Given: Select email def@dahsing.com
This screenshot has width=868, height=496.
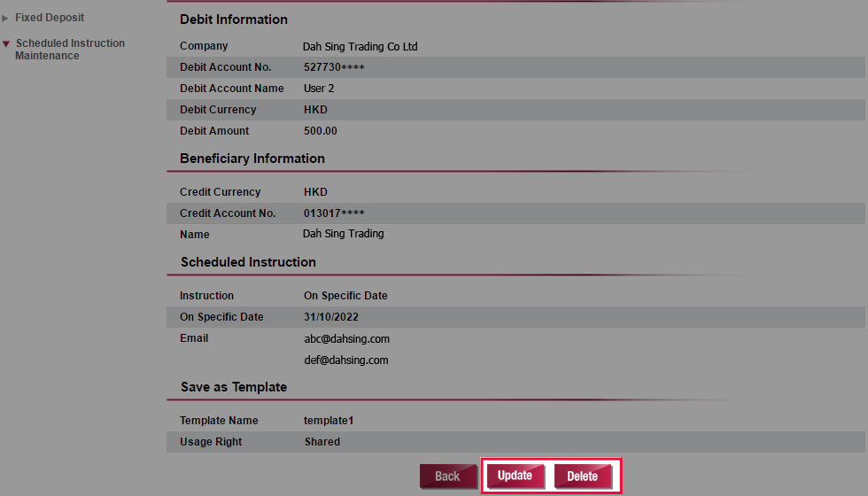Looking at the screenshot, I should pyautogui.click(x=346, y=360).
